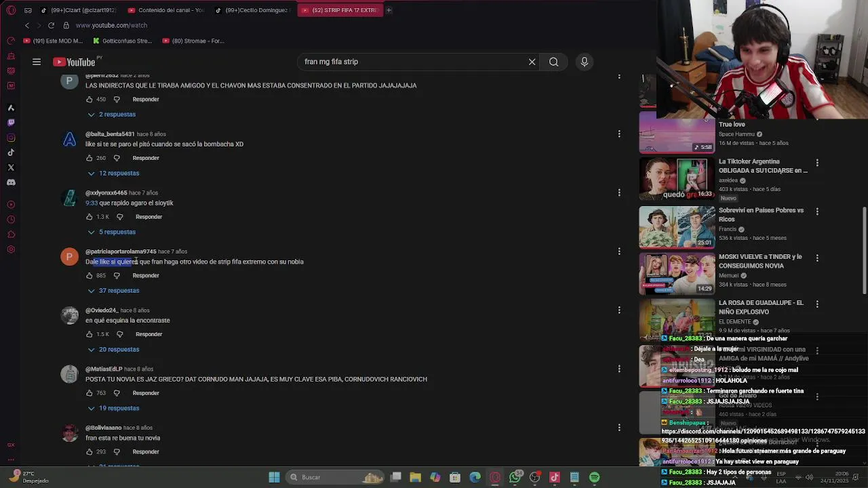Open File Explorer from taskbar
868x488 pixels.
coord(416,477)
